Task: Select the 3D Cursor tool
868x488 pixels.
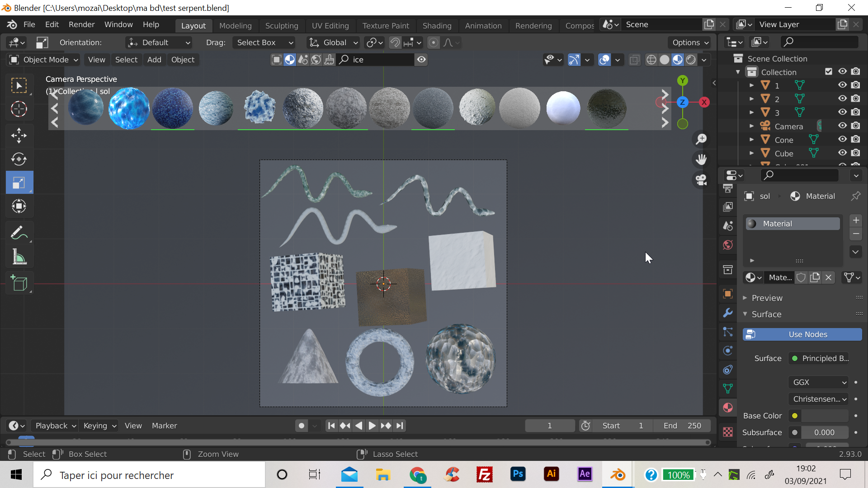Action: coord(19,109)
